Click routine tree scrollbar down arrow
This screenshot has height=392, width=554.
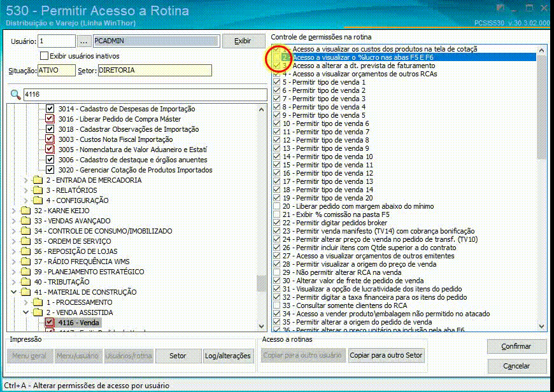click(x=262, y=326)
